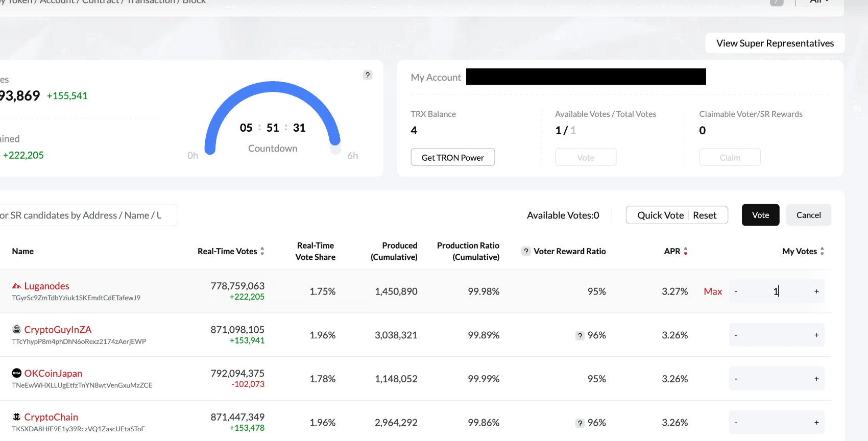
Task: Click CryptoChain vote count 871,447,349
Action: point(237,417)
